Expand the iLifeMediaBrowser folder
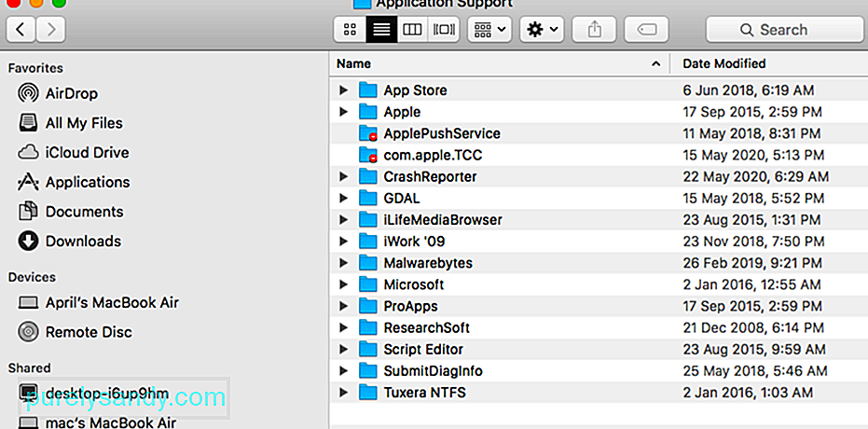Viewport: 868px width, 429px height. pyautogui.click(x=344, y=220)
